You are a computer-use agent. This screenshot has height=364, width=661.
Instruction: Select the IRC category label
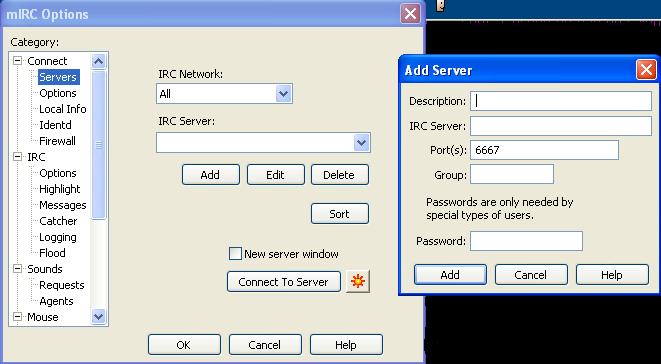tap(36, 157)
